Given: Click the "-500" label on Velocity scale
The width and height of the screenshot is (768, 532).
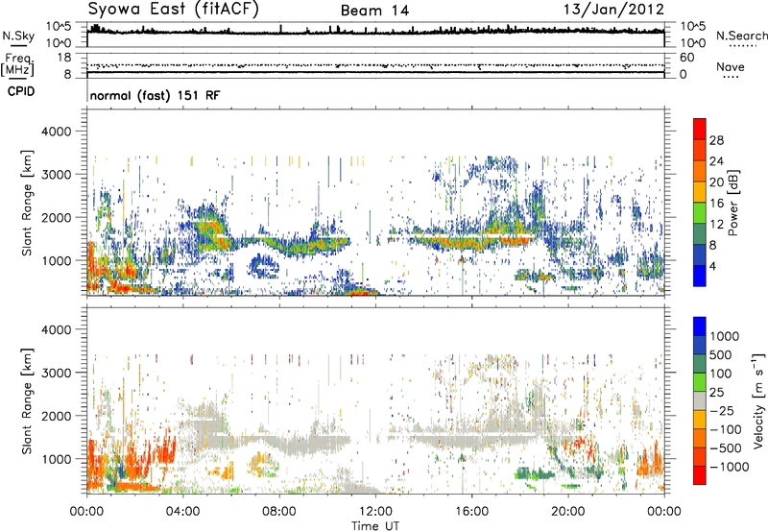Looking at the screenshot, I should [x=726, y=448].
